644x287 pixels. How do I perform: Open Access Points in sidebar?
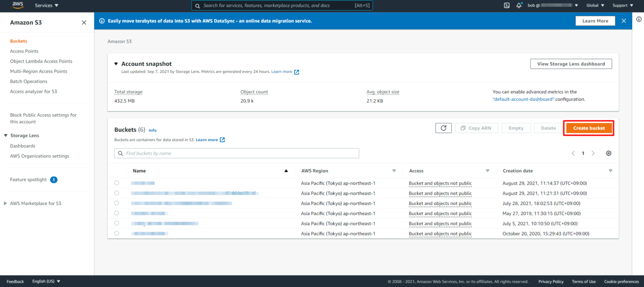click(x=24, y=51)
